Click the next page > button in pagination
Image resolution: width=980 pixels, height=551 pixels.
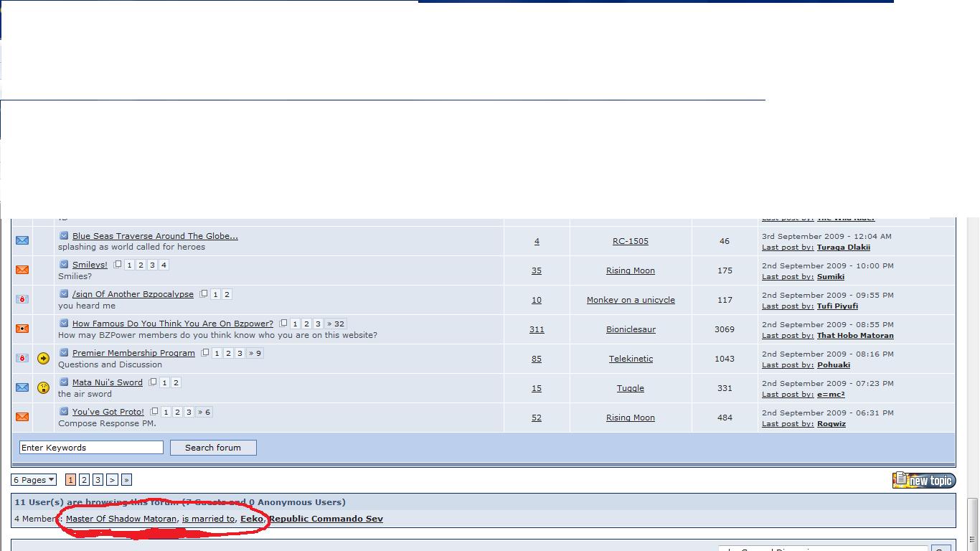point(112,480)
